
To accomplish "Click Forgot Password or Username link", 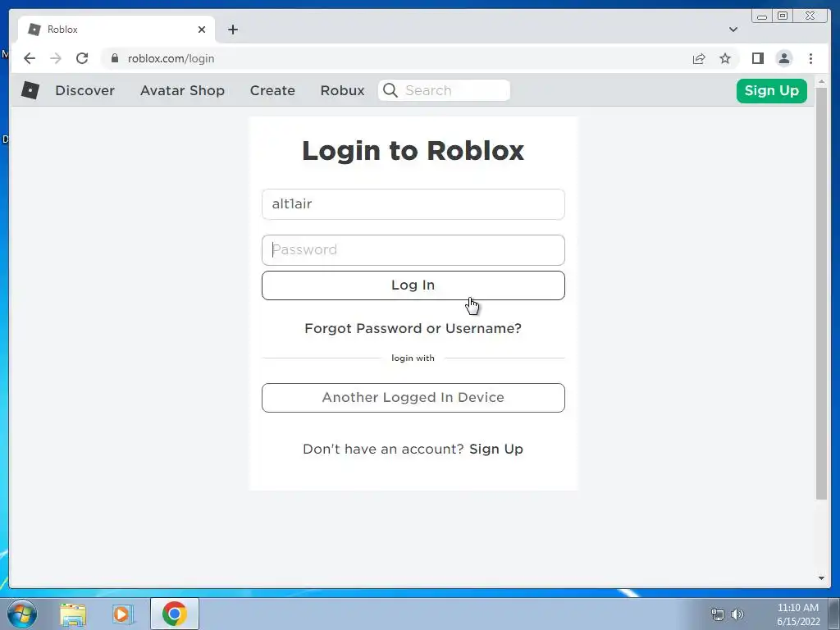I will (413, 328).
